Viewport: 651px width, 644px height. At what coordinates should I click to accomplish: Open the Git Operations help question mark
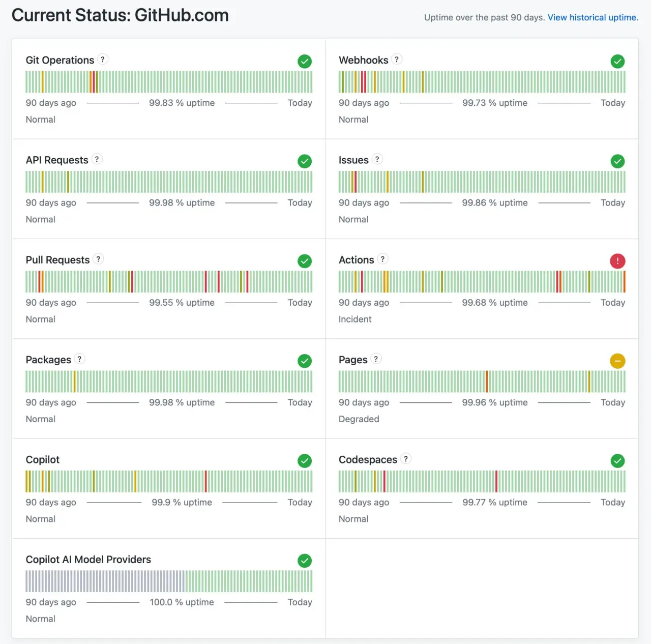tap(103, 60)
